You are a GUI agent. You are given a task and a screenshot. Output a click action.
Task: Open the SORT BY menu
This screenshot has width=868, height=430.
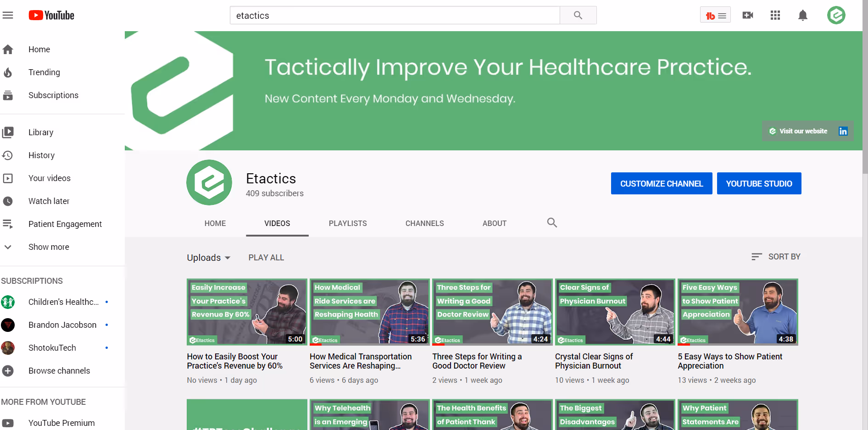pyautogui.click(x=776, y=257)
